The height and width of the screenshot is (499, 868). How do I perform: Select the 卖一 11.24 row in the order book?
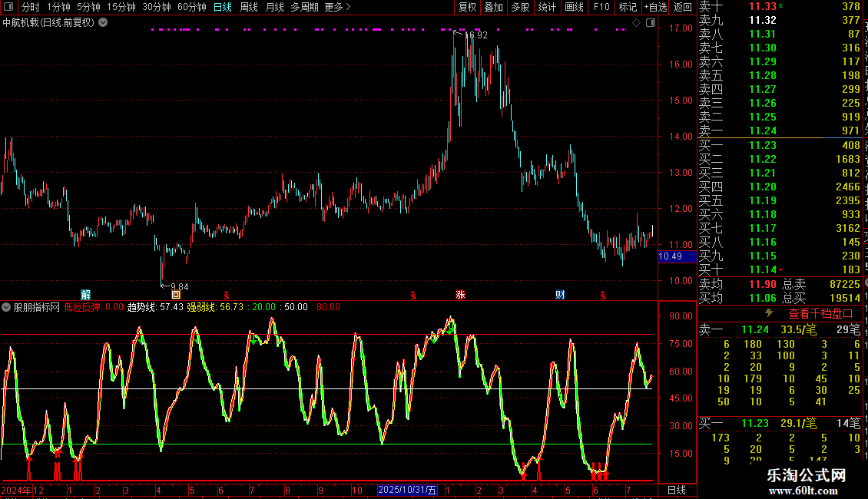(780, 131)
